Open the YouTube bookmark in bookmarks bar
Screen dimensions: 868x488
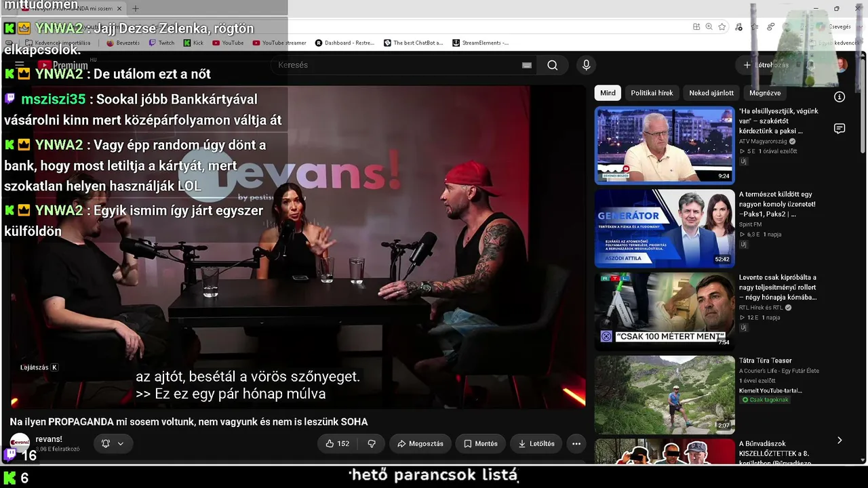pos(228,43)
